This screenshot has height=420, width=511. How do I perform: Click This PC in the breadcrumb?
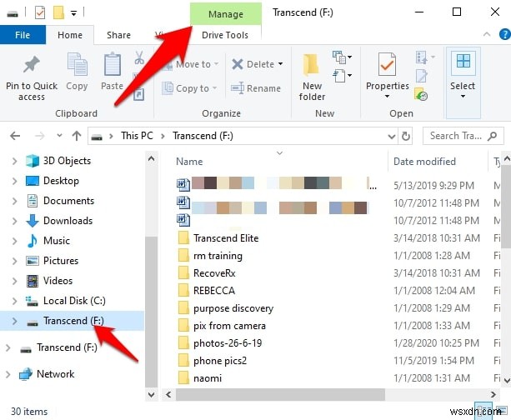(137, 136)
